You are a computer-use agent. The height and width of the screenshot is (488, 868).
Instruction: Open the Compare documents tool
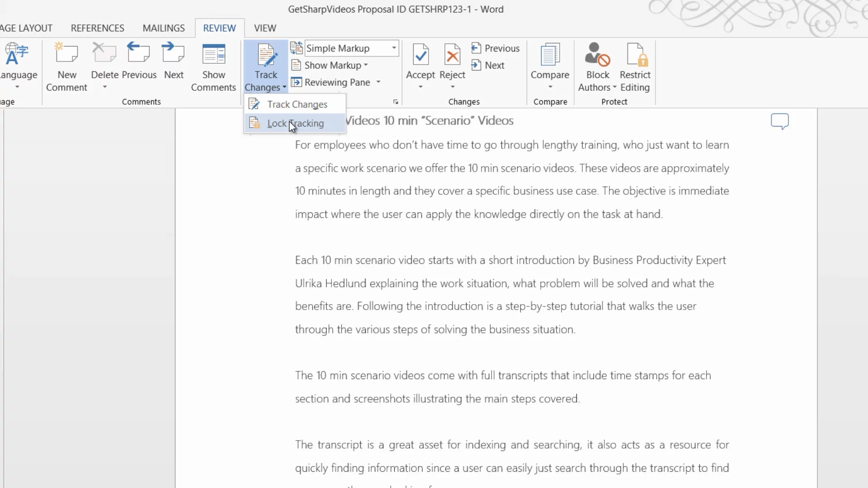tap(550, 55)
